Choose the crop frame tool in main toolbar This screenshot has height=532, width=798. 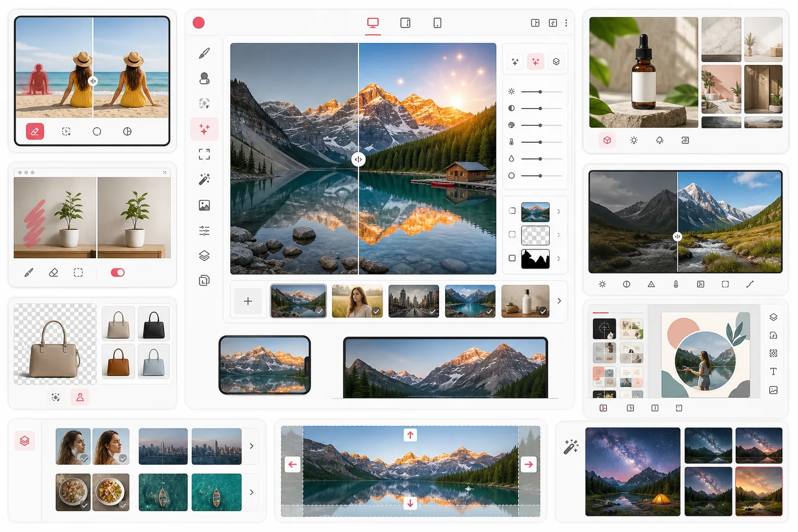pos(204,154)
